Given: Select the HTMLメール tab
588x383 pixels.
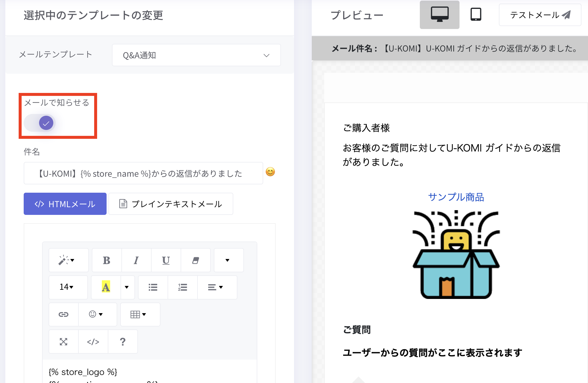Looking at the screenshot, I should 65,204.
